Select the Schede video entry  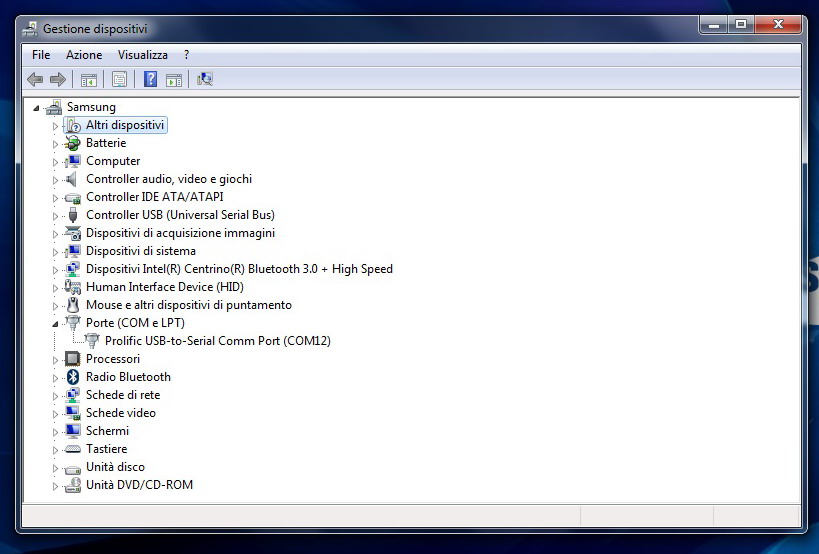(x=121, y=413)
